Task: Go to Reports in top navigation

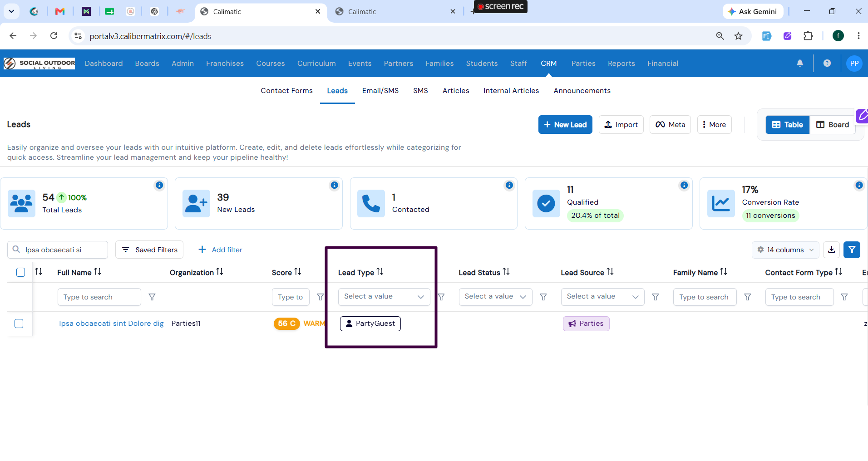Action: pyautogui.click(x=621, y=64)
